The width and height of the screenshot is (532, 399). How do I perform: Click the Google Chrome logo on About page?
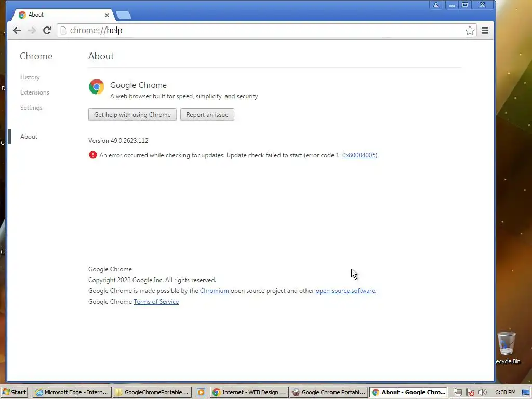[96, 87]
